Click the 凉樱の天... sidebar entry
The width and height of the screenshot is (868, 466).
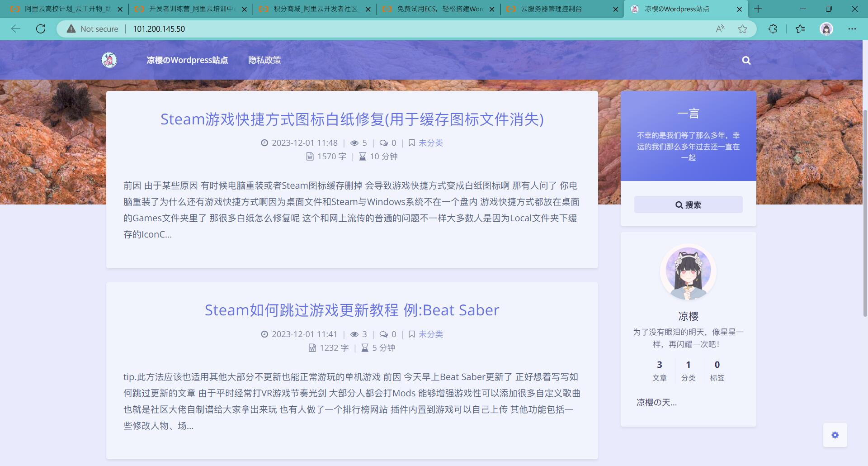(x=656, y=402)
